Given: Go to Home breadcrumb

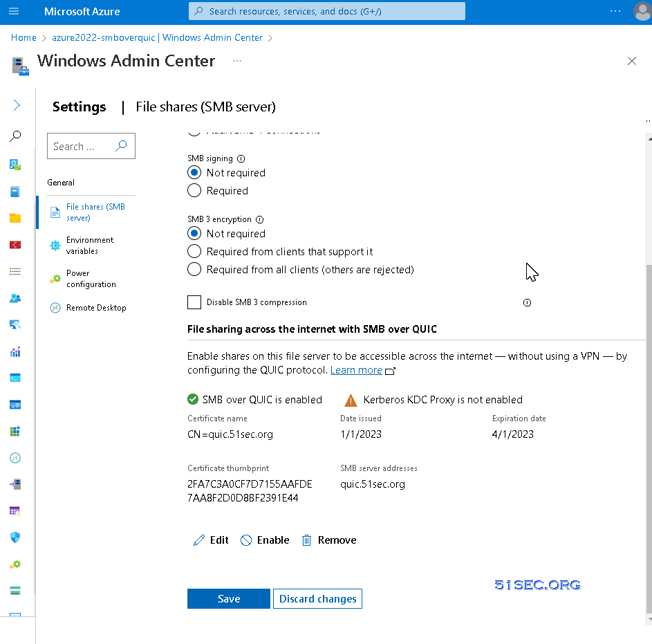Looking at the screenshot, I should (24, 37).
